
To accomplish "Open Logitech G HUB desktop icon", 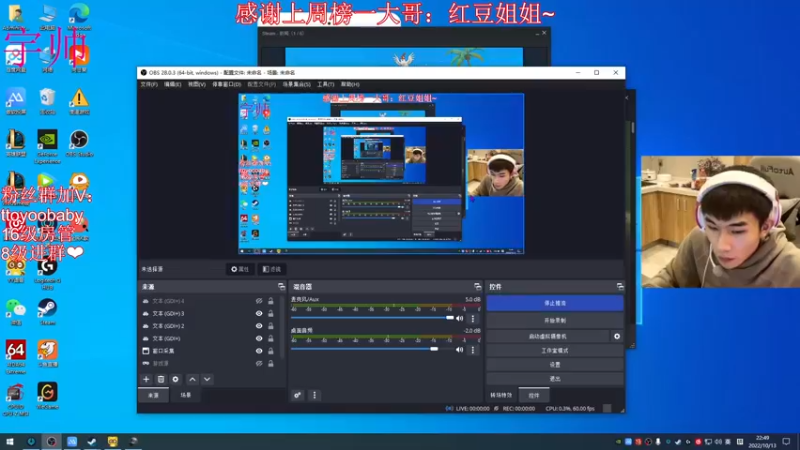I will [x=47, y=273].
